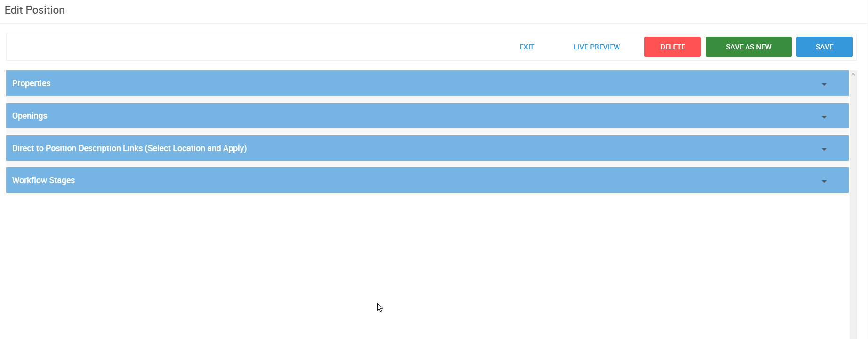Click the EXIT link
This screenshot has width=868, height=339.
pyautogui.click(x=527, y=47)
